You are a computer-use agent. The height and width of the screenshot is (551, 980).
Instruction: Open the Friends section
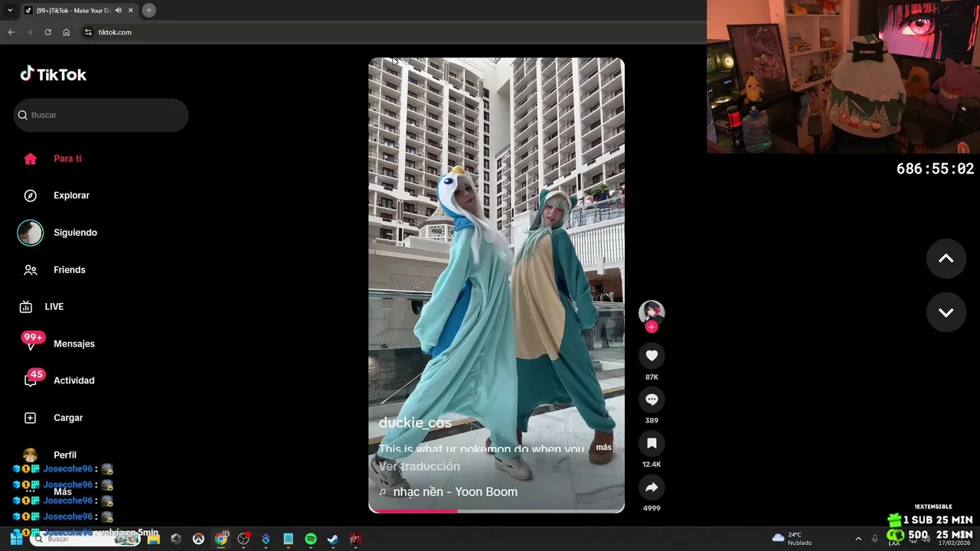tap(69, 269)
